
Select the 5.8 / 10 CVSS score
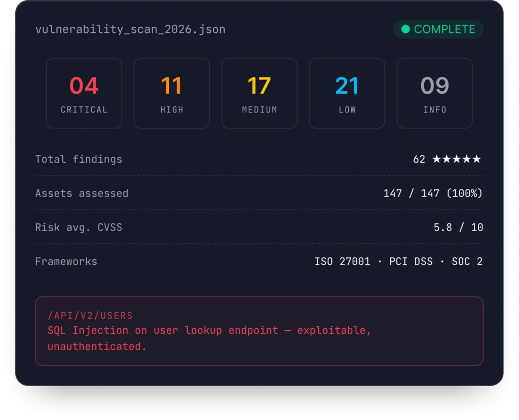tap(458, 227)
